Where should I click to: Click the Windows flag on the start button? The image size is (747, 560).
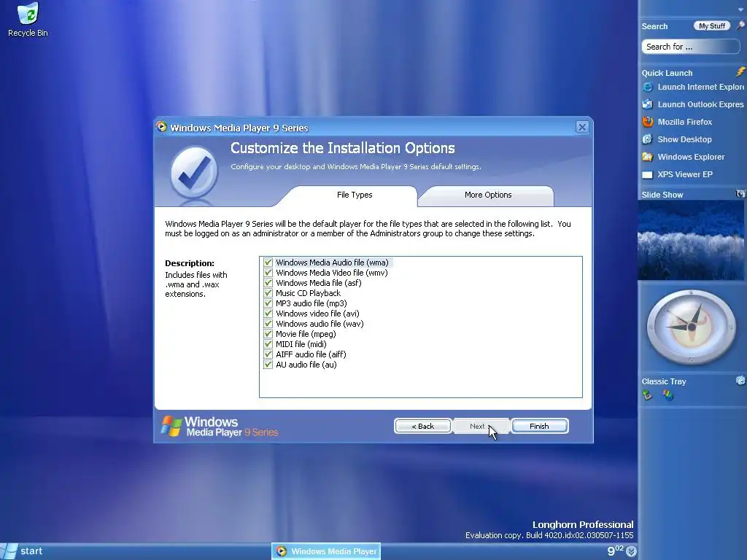click(x=9, y=551)
